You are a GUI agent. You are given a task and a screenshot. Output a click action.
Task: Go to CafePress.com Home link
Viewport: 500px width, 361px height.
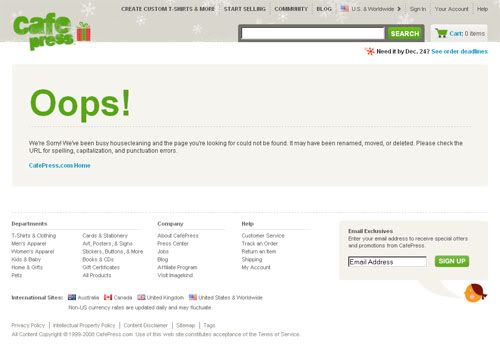point(59,165)
